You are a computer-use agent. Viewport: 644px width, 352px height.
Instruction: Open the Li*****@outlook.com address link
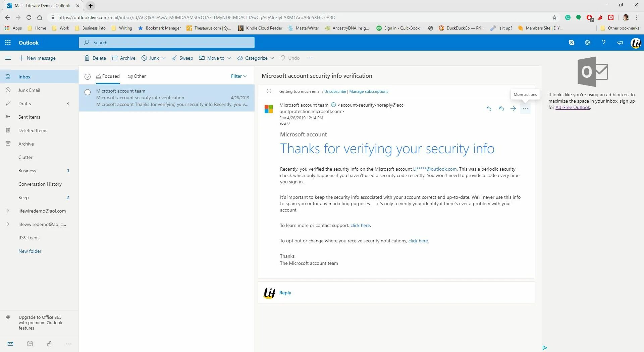435,169
